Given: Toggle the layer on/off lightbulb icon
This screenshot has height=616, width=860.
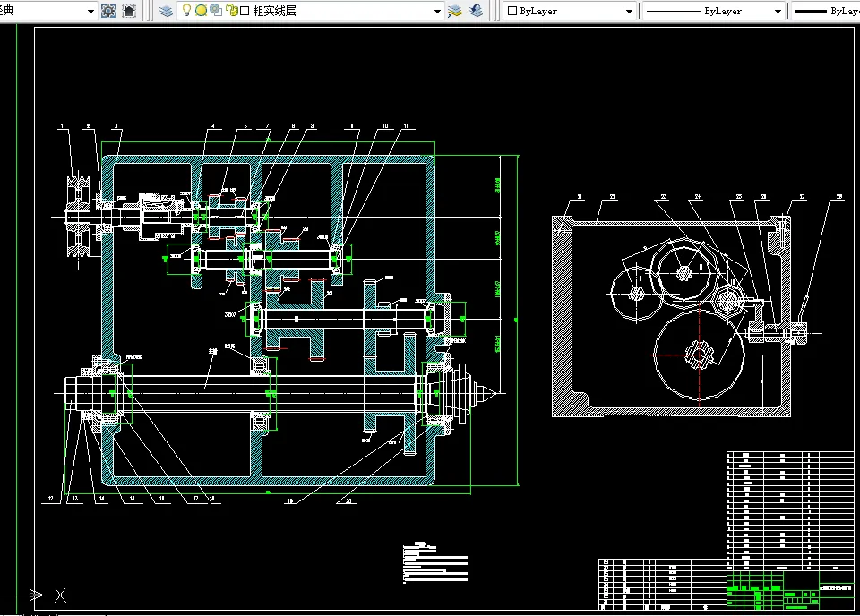Looking at the screenshot, I should coord(186,11).
